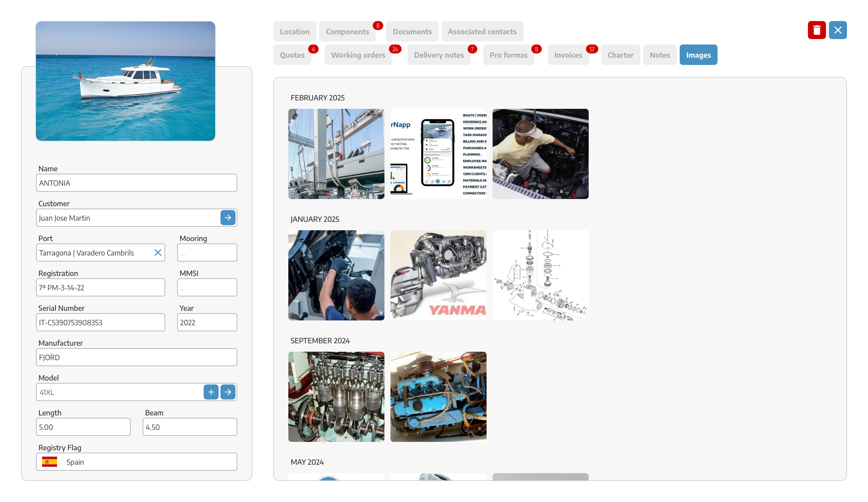Click the empty MMSI field
The height and width of the screenshot is (502, 868).
(207, 288)
